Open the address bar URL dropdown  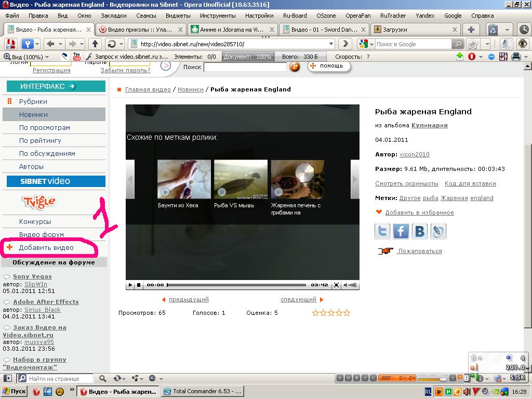pos(331,44)
